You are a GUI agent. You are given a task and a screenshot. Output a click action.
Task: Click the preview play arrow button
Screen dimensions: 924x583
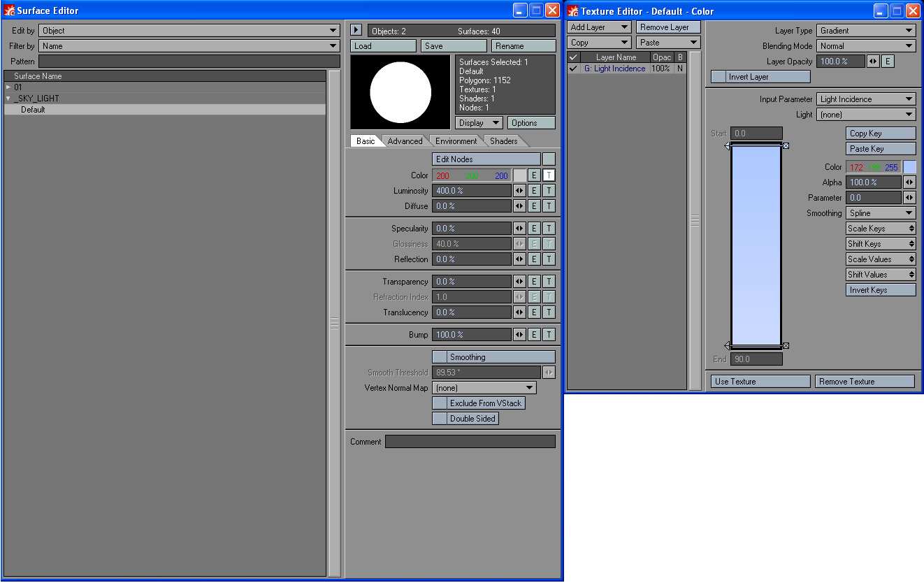pos(356,31)
